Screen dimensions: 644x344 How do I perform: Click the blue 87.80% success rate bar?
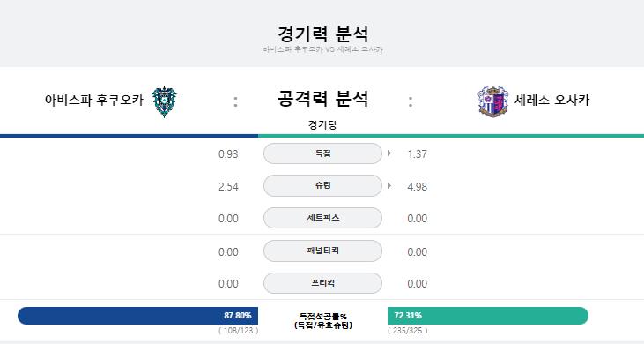point(138,316)
